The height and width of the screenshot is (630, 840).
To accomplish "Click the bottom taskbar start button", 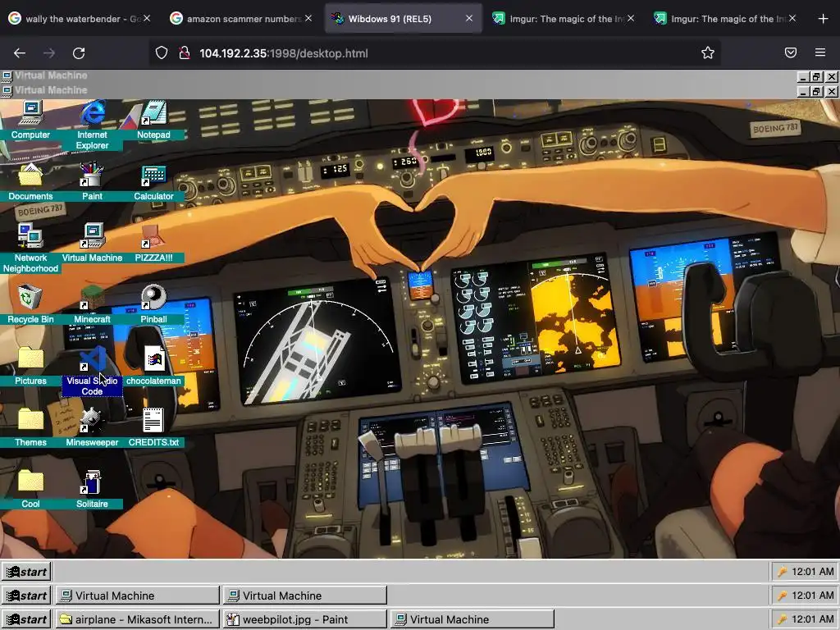I will click(x=26, y=619).
